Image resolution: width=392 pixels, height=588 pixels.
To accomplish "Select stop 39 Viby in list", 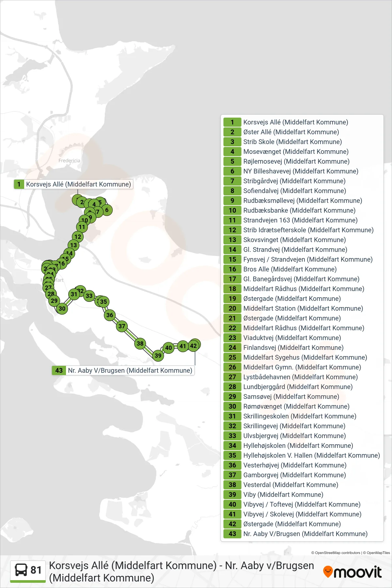I will (302, 495).
